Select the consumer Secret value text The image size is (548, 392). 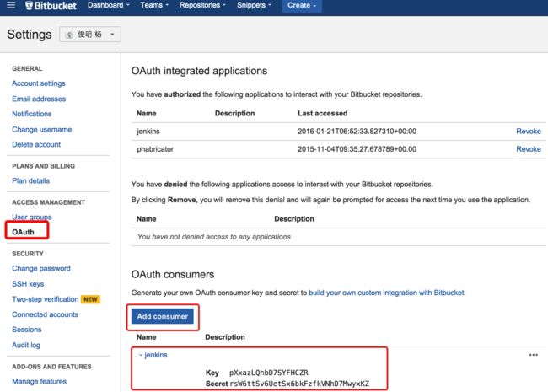[x=299, y=384]
